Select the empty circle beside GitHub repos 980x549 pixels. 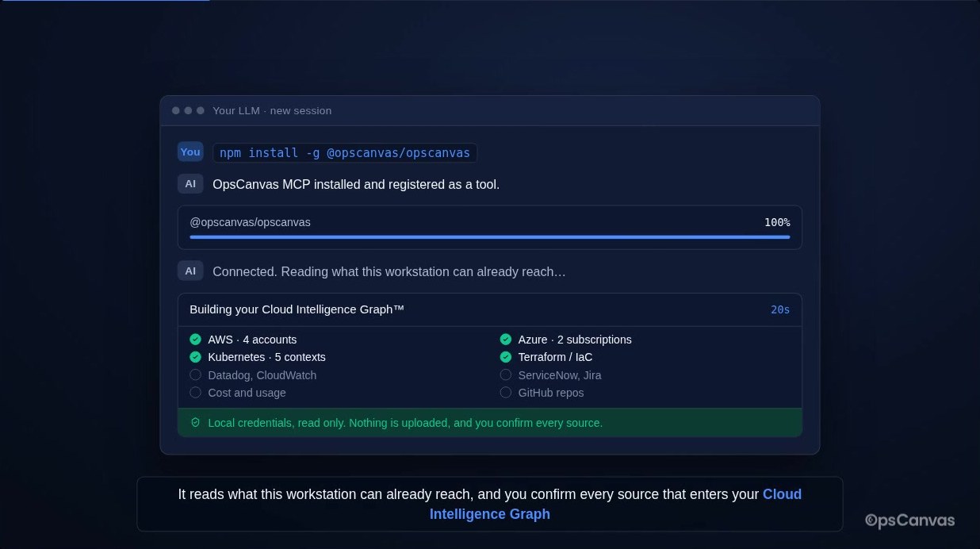point(506,393)
